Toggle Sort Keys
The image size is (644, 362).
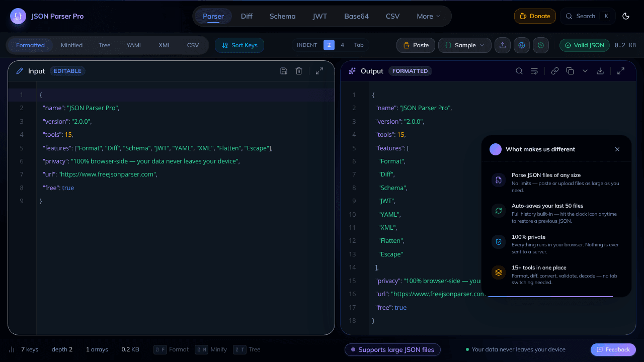point(239,45)
